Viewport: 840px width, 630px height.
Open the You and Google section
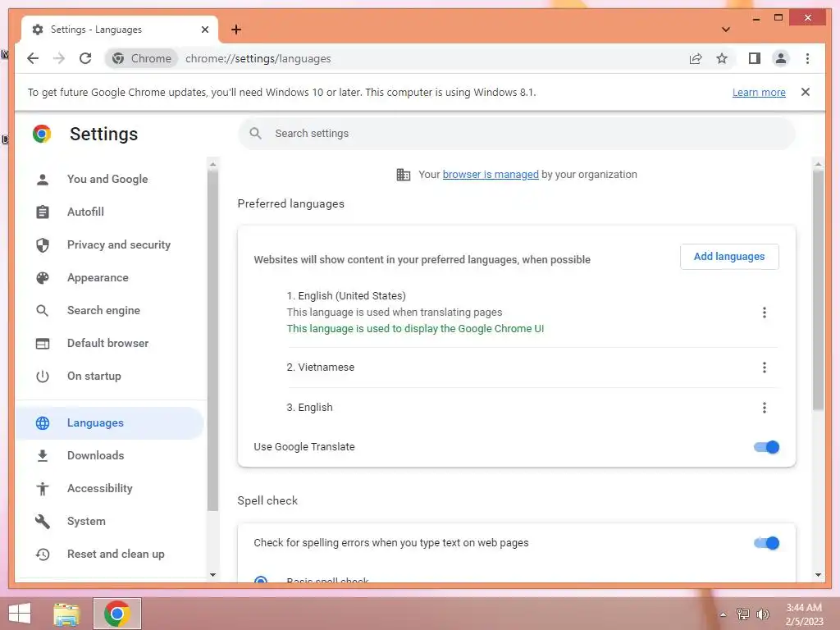[110, 180]
